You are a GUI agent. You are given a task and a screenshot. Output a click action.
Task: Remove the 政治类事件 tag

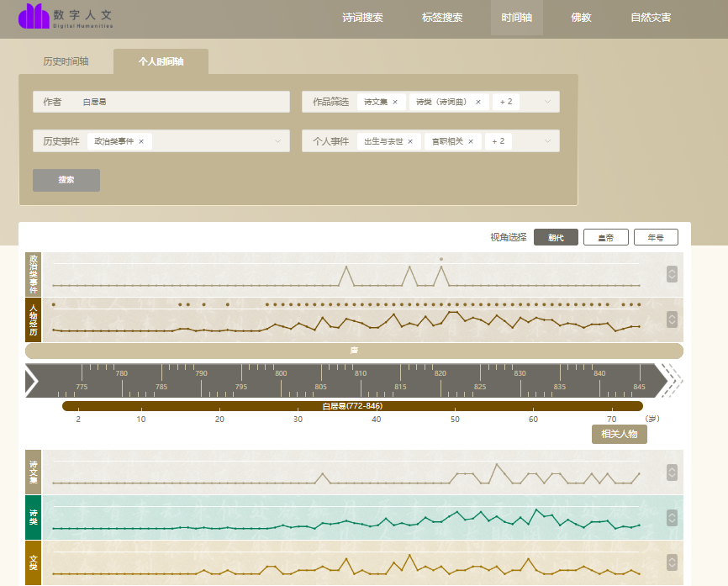click(x=141, y=141)
